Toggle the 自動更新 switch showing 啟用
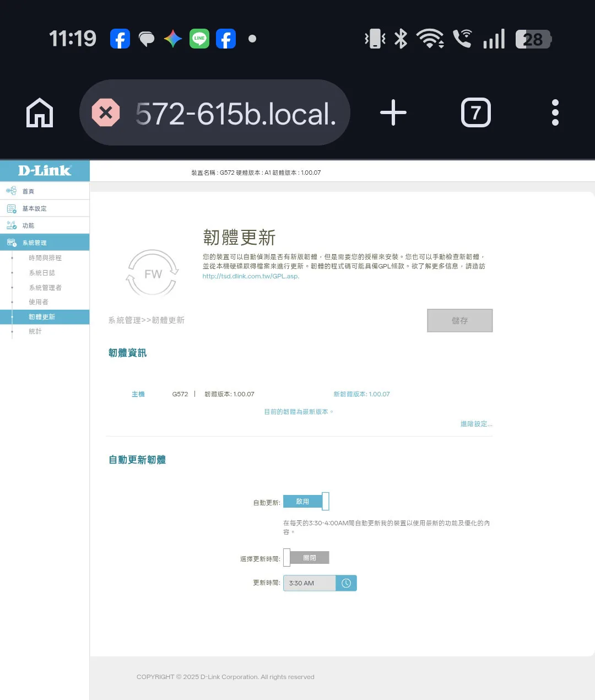The height and width of the screenshot is (700, 595). (x=306, y=502)
